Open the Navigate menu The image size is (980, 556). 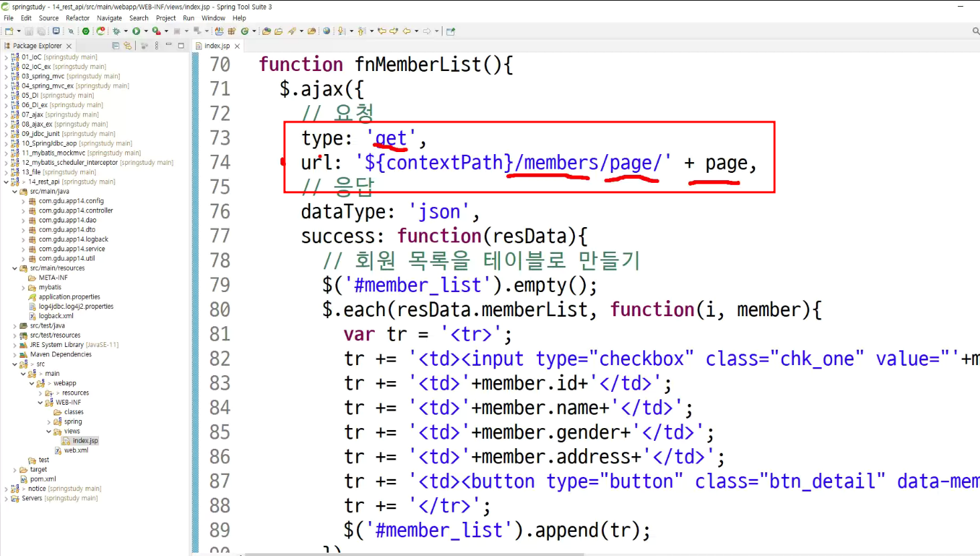point(109,18)
